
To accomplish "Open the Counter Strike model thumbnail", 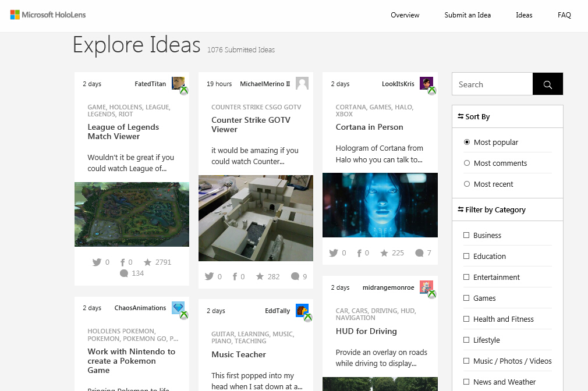I will click(x=256, y=218).
